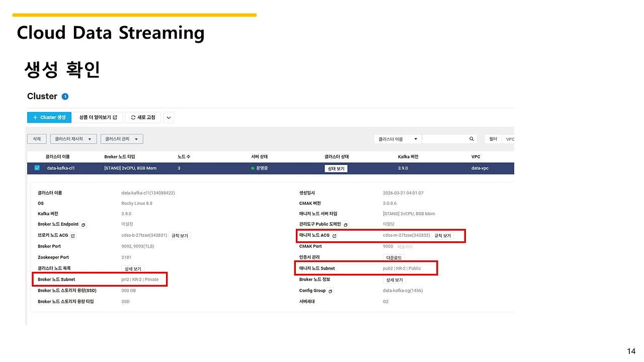Open the 클러스터 관리 dropdown
This screenshot has height=362, width=644.
point(122,139)
